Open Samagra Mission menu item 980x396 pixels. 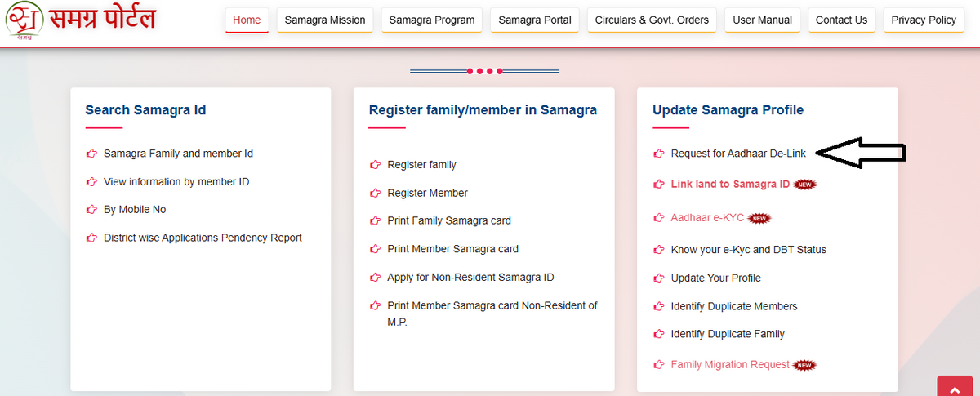click(325, 20)
